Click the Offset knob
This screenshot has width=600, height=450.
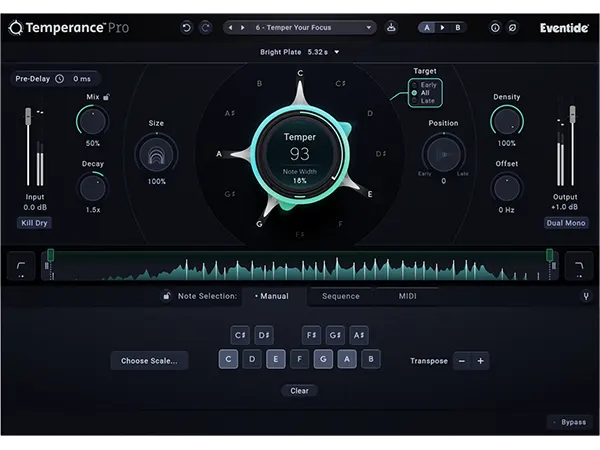[507, 188]
